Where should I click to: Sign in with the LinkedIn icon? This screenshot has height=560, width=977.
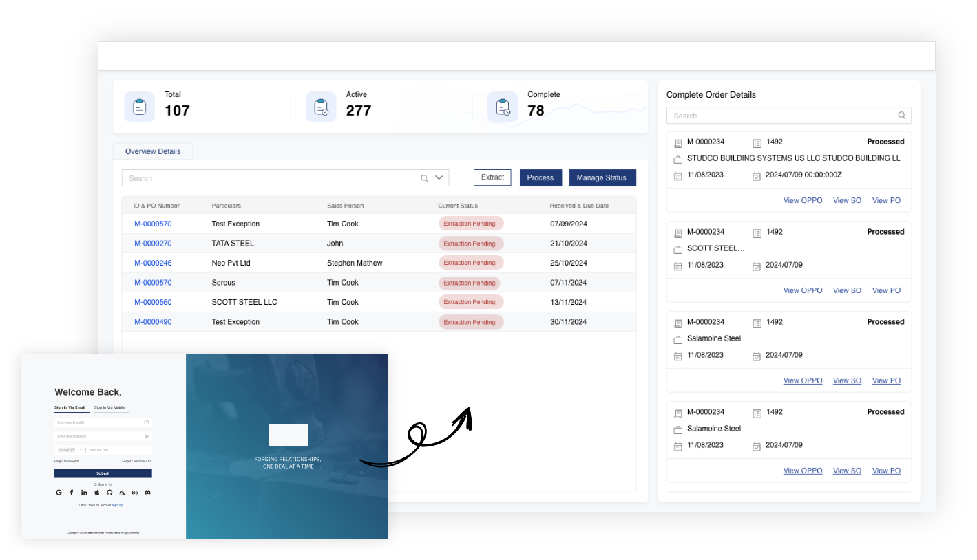84,493
